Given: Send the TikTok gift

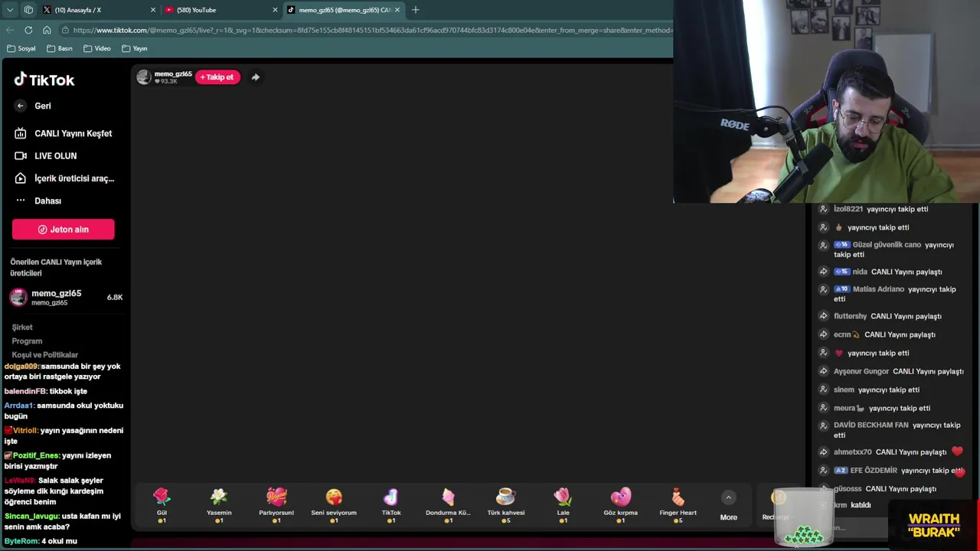Looking at the screenshot, I should pyautogui.click(x=391, y=505).
